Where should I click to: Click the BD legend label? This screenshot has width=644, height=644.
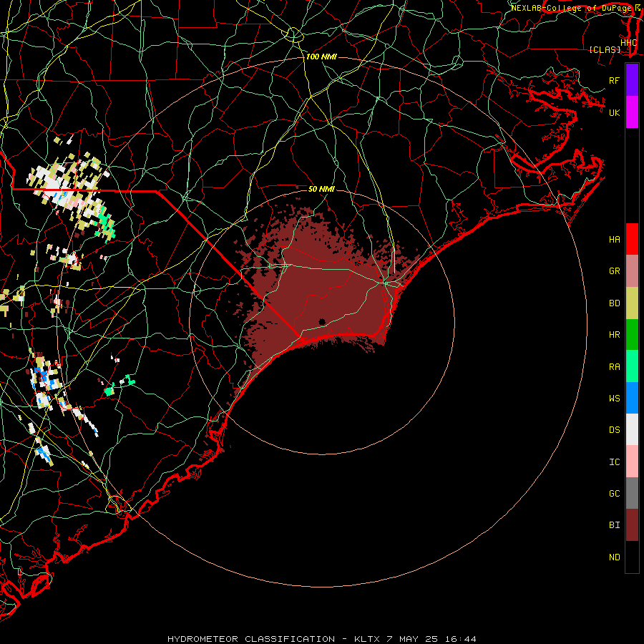click(614, 303)
